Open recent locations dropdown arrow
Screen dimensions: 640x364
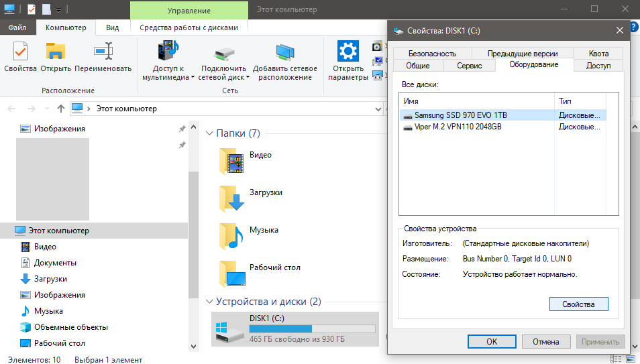tap(47, 109)
